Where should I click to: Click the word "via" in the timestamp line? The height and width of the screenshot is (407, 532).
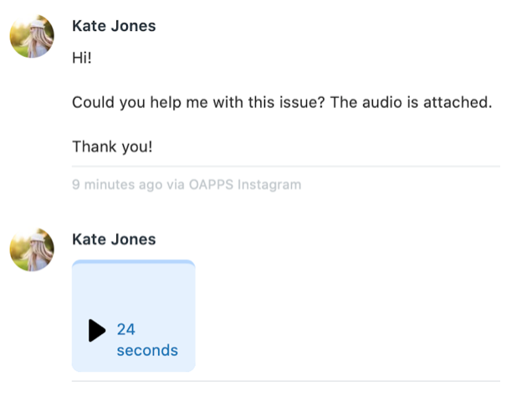click(x=176, y=185)
